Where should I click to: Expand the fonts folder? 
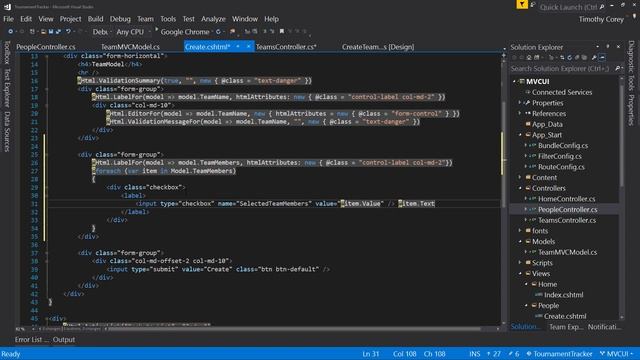click(x=520, y=231)
